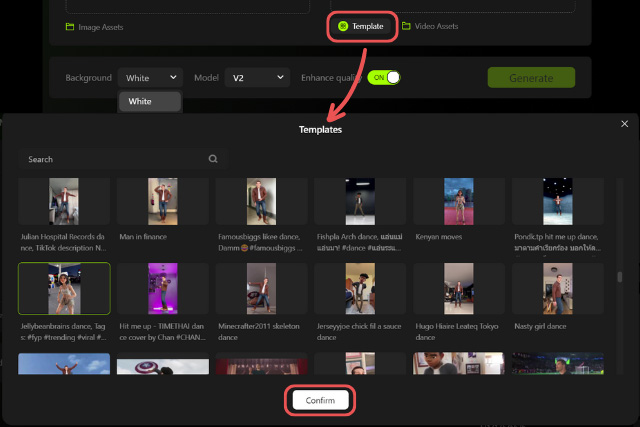Expand the Model V2 dropdown
This screenshot has height=427, width=640.
pyautogui.click(x=257, y=77)
